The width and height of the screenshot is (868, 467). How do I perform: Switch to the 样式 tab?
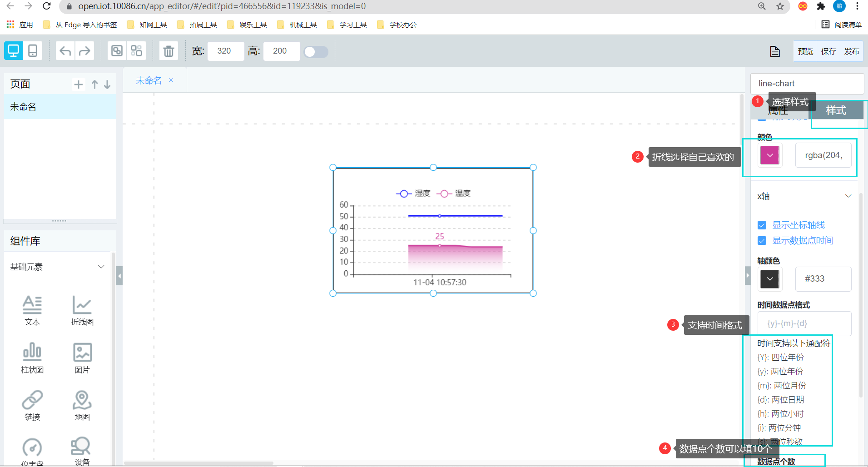tap(836, 110)
